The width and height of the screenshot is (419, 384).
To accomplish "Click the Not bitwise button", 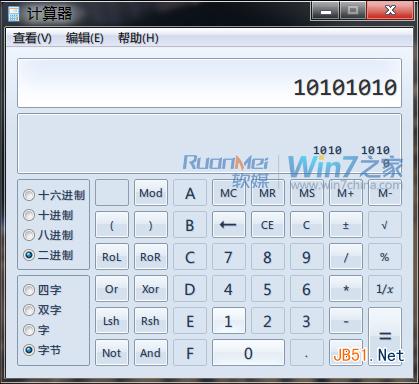I will tap(112, 353).
